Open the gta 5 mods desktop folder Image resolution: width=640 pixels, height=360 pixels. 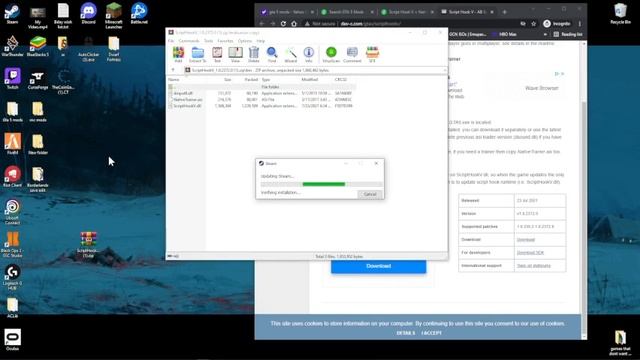pyautogui.click(x=13, y=112)
